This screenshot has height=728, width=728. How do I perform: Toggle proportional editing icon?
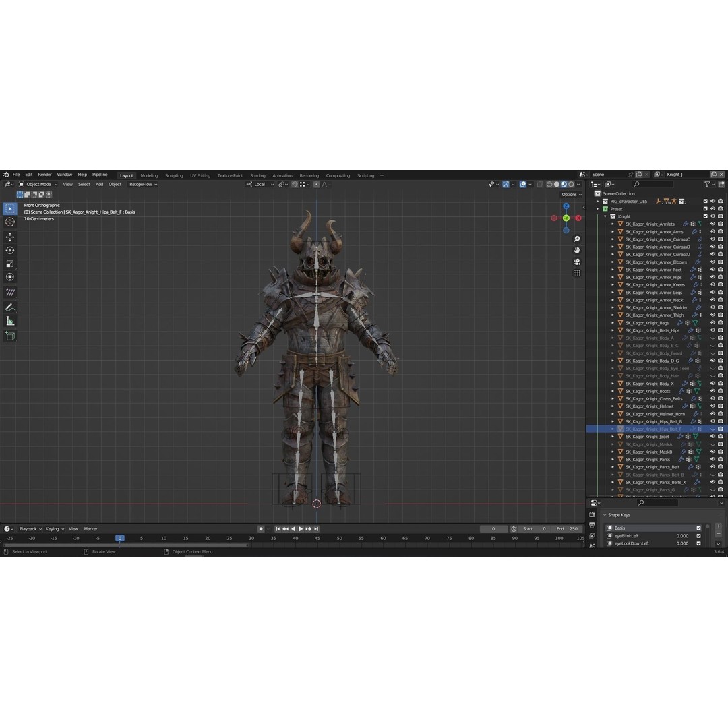(316, 184)
